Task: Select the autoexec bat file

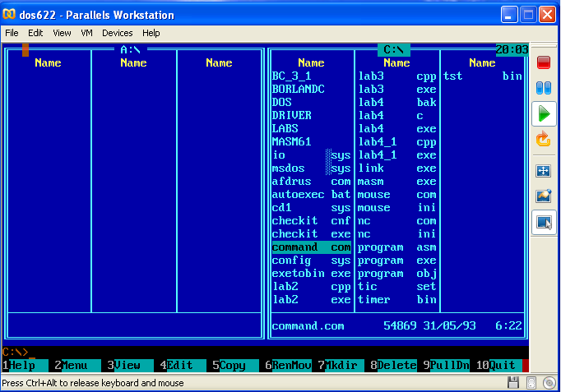Action: (311, 195)
